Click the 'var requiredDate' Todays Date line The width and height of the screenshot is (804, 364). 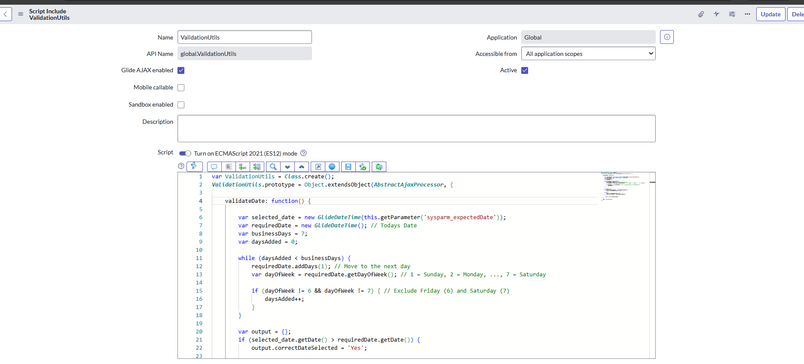coord(328,226)
